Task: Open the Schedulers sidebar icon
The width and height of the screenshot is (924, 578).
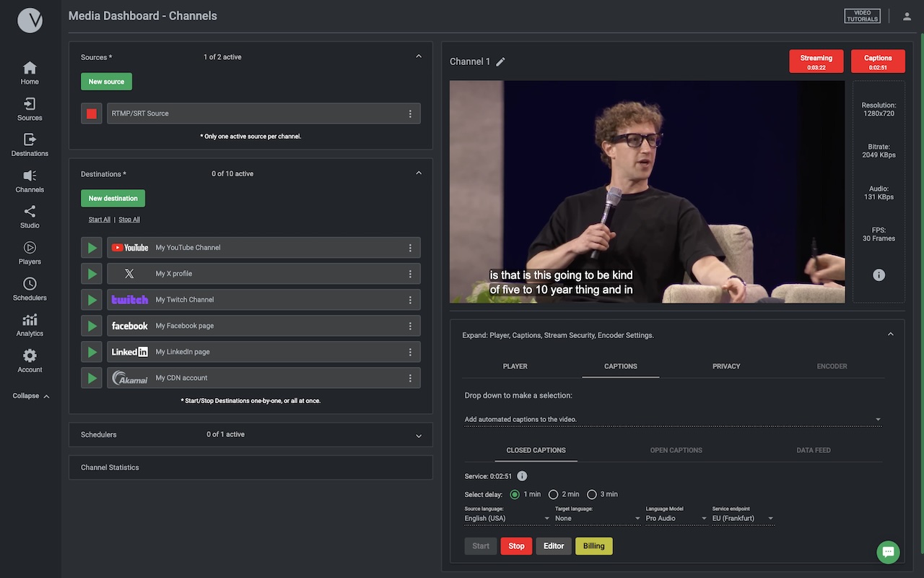Action: 30,288
